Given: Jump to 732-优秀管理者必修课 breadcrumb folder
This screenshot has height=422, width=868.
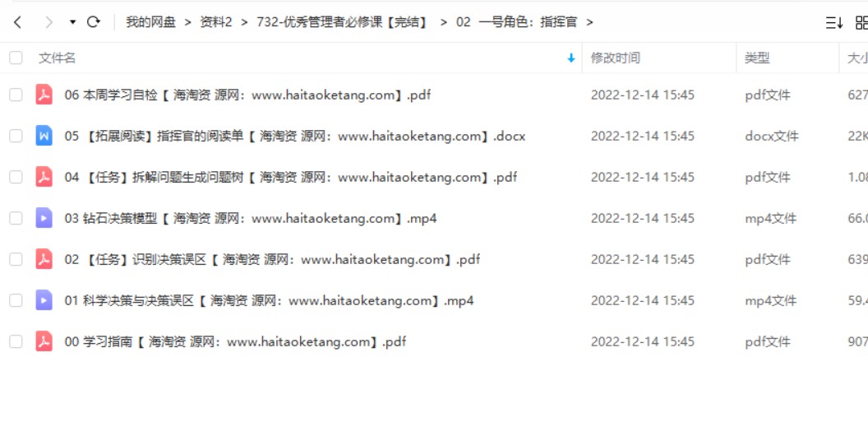Looking at the screenshot, I should (x=342, y=22).
